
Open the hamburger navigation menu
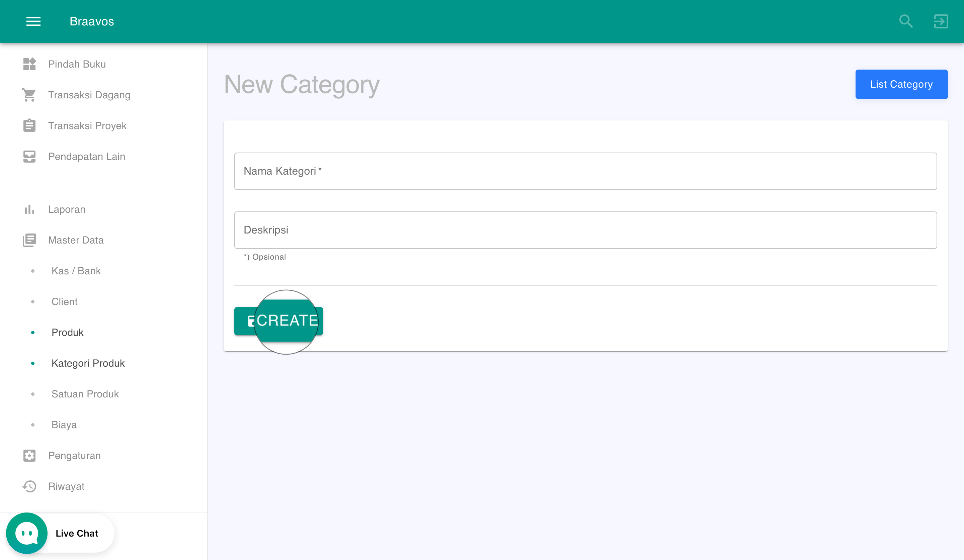click(x=33, y=21)
